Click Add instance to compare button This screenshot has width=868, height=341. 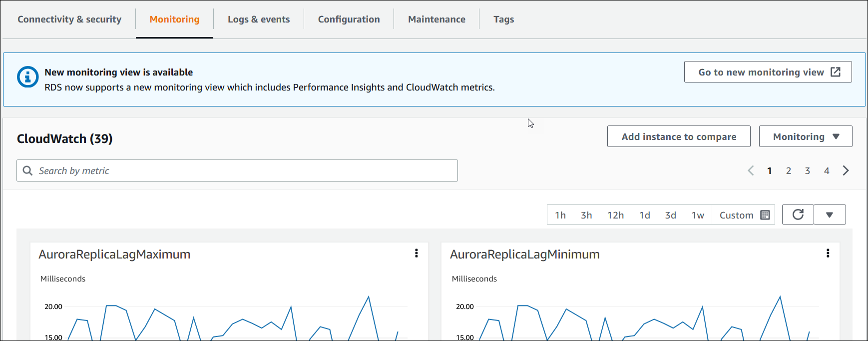[678, 136]
